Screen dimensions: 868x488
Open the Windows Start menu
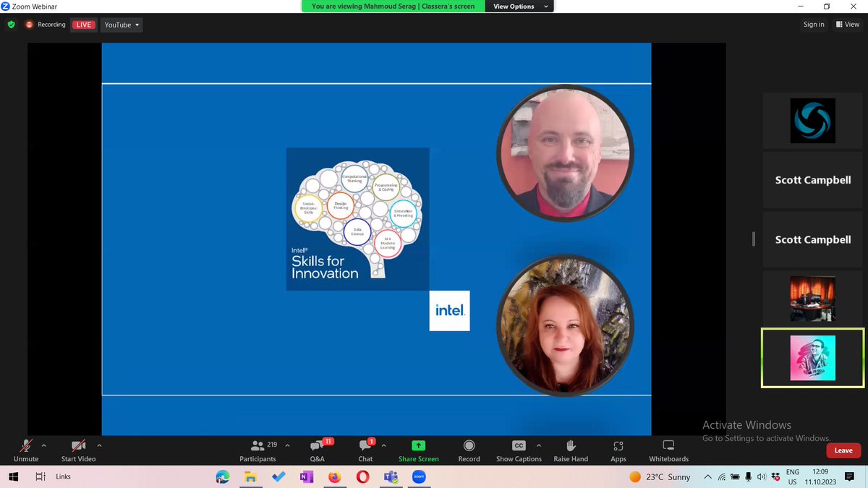point(14,477)
